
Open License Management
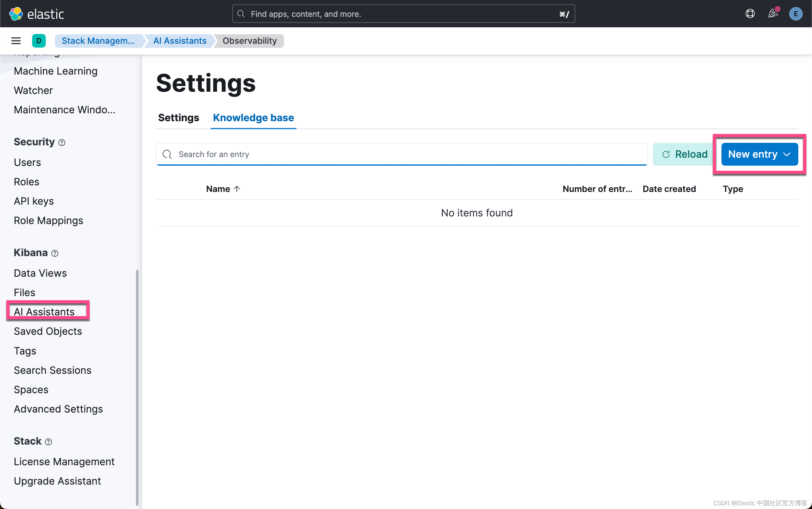64,461
